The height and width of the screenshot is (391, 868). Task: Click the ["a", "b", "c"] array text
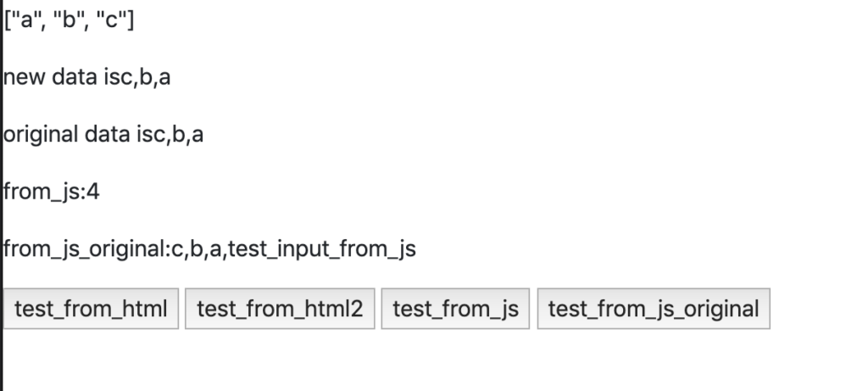(69, 20)
